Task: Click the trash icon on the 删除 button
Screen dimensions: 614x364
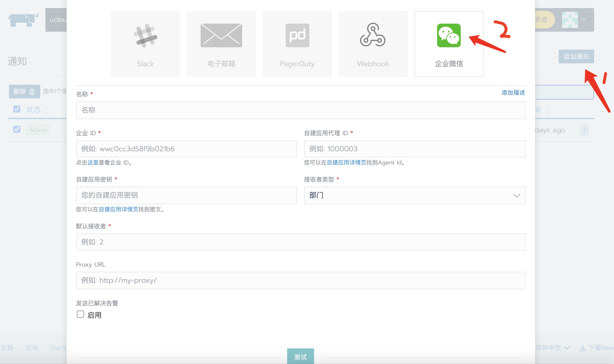Action: (x=32, y=91)
